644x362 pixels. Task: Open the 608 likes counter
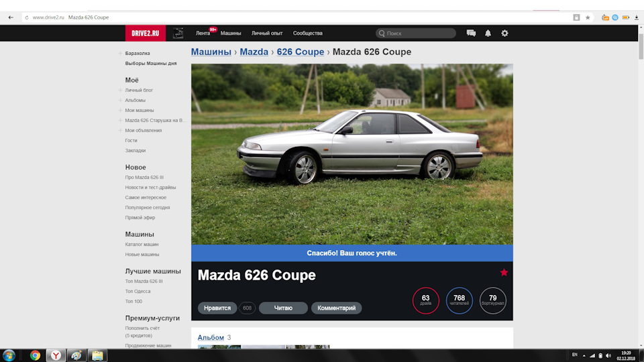tap(247, 308)
